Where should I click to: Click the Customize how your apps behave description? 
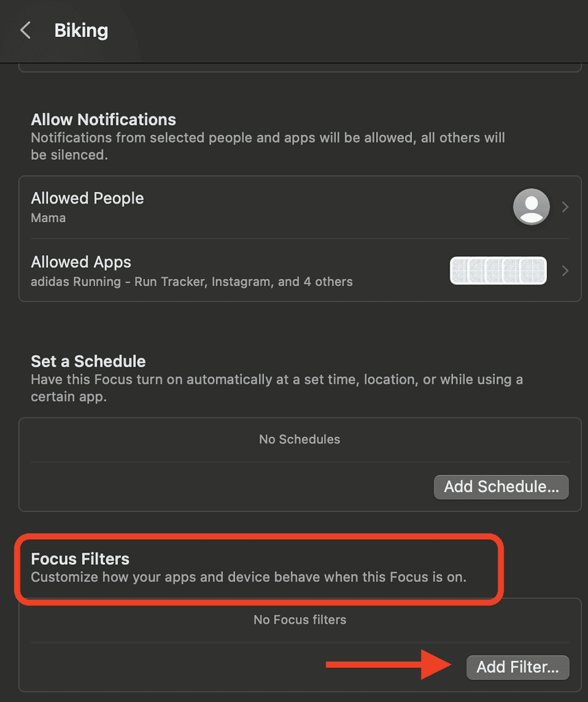[249, 577]
